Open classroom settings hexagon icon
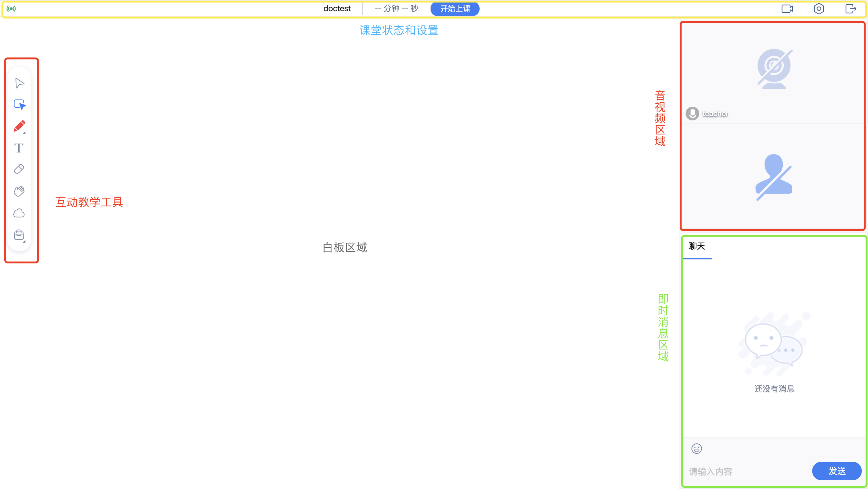The height and width of the screenshot is (489, 868). point(819,8)
